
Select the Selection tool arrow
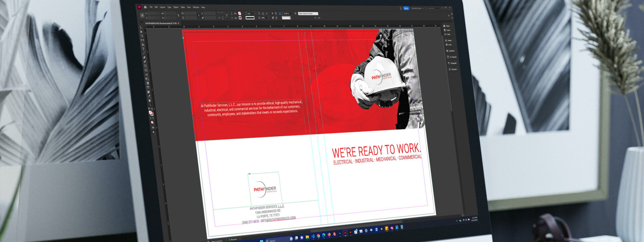141,27
